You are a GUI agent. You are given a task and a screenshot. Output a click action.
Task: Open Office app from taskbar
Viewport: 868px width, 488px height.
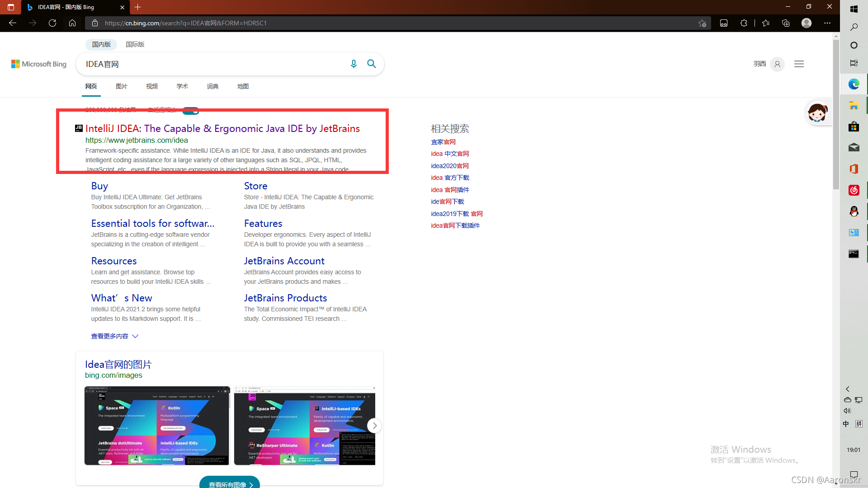pos(854,169)
